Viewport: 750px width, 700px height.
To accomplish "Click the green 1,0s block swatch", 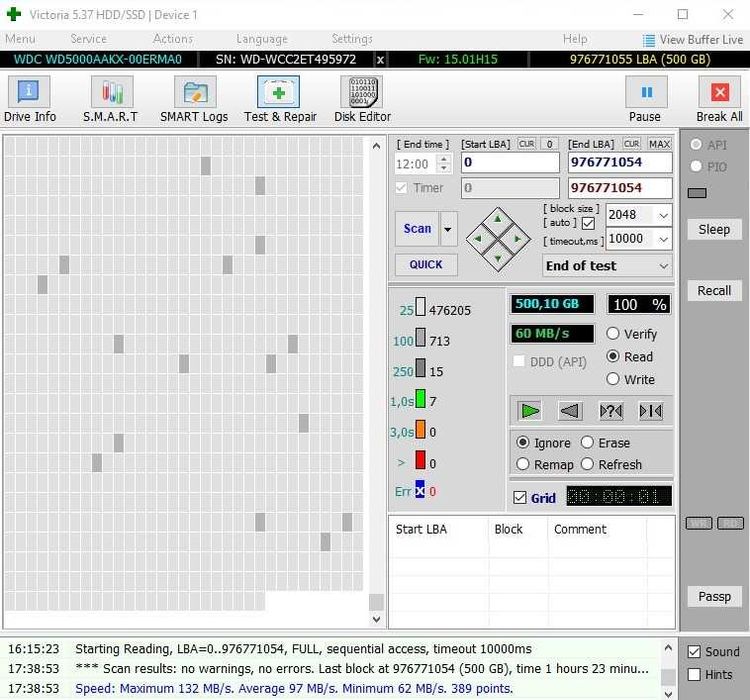I will pyautogui.click(x=420, y=399).
